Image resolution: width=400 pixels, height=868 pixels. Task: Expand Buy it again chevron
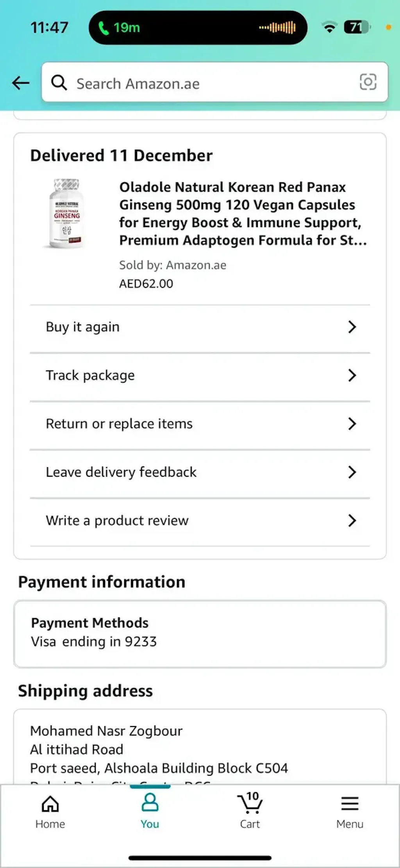tap(352, 327)
